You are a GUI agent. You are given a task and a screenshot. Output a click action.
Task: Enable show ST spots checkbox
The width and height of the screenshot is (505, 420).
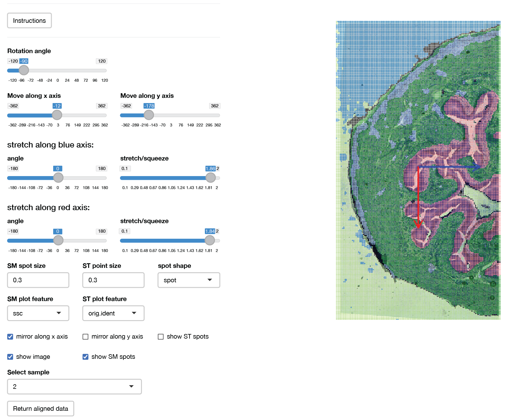161,337
